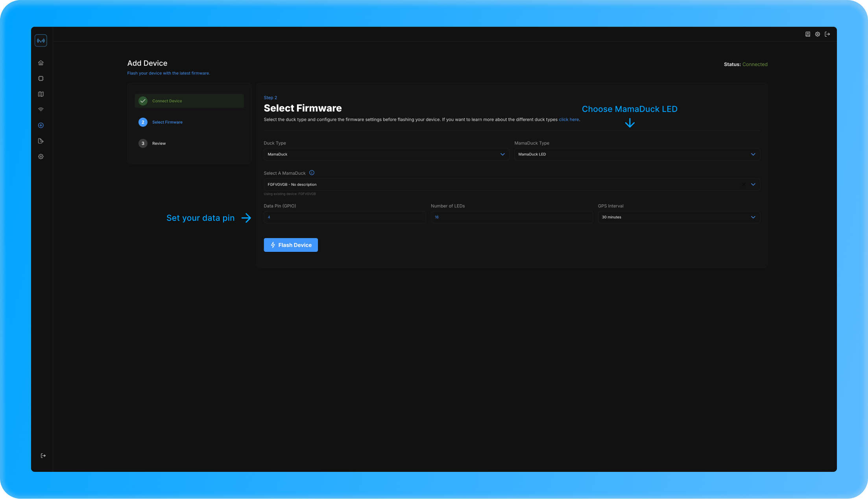This screenshot has width=868, height=499.
Task: Click the logout icon at sidebar bottom
Action: 43,456
